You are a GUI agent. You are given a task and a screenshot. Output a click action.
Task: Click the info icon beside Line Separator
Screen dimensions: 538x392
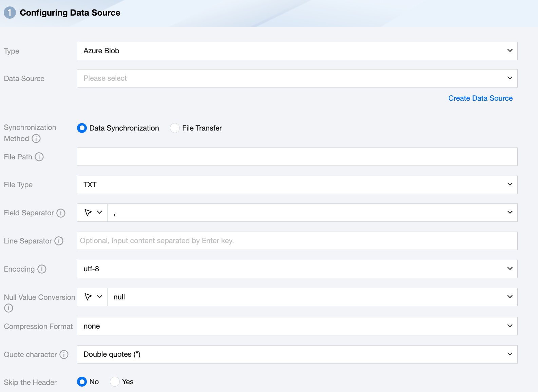59,241
